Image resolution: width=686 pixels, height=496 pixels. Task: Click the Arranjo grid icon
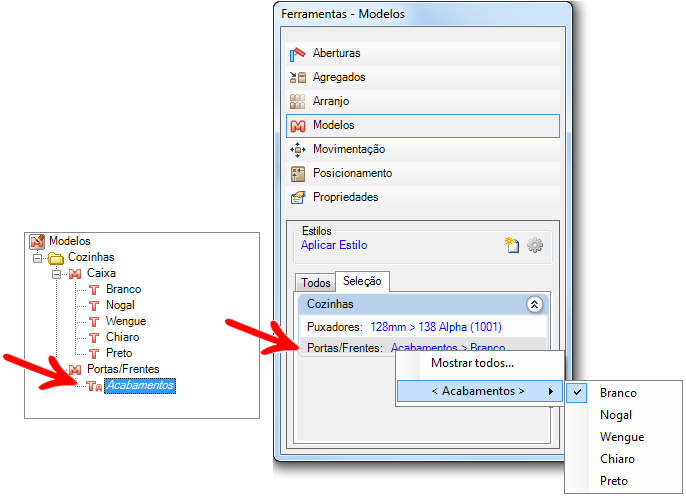coord(298,102)
